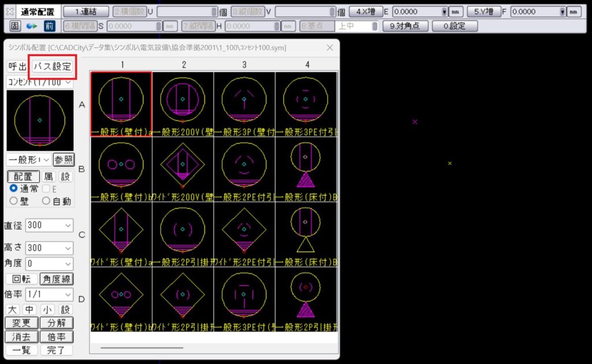Select the ワイド形2PE付引 diamond symbol
The height and width of the screenshot is (364, 592).
point(245,234)
